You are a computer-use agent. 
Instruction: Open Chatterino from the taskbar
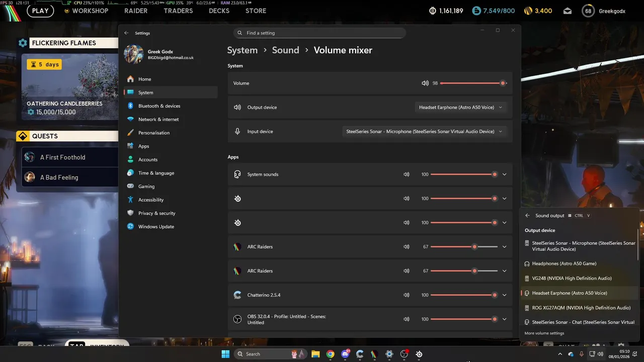[x=360, y=354]
